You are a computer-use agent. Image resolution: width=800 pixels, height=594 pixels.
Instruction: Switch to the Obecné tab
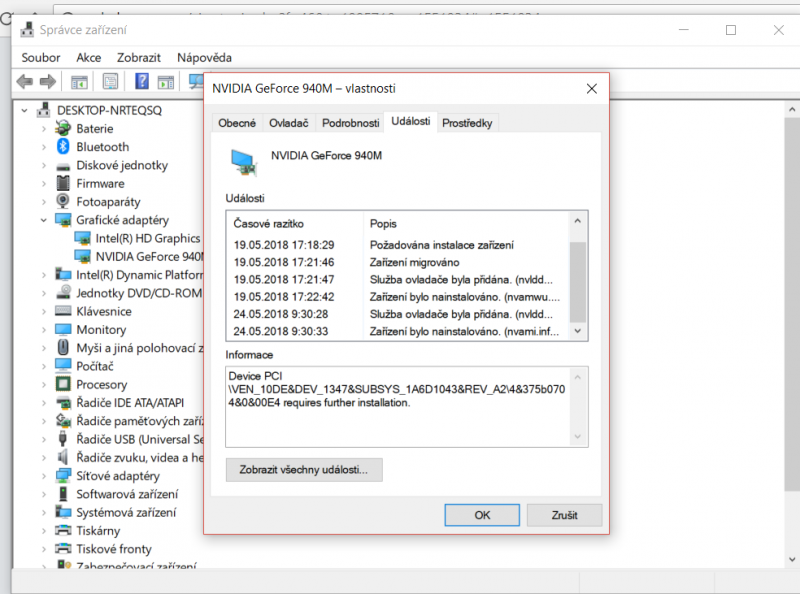pyautogui.click(x=237, y=123)
